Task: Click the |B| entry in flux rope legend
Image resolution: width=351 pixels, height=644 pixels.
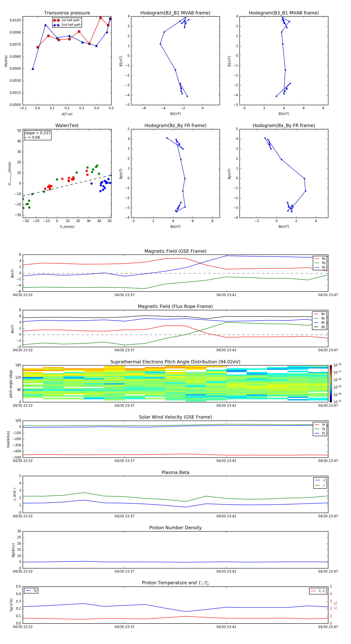Action: pyautogui.click(x=320, y=327)
